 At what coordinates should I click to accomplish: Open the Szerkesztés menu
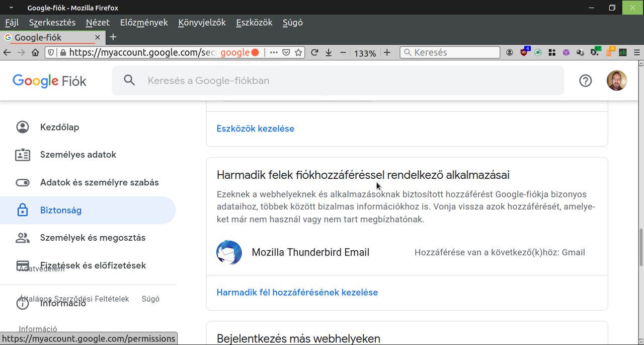point(52,22)
